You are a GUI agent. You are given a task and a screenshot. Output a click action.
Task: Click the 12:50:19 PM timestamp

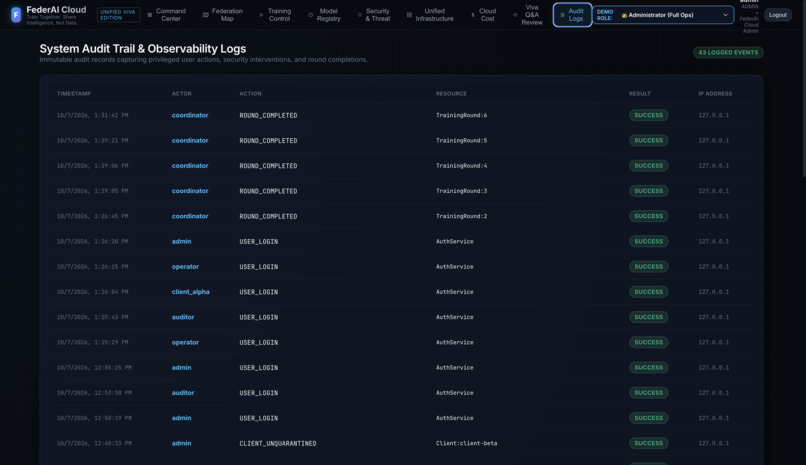click(x=94, y=418)
